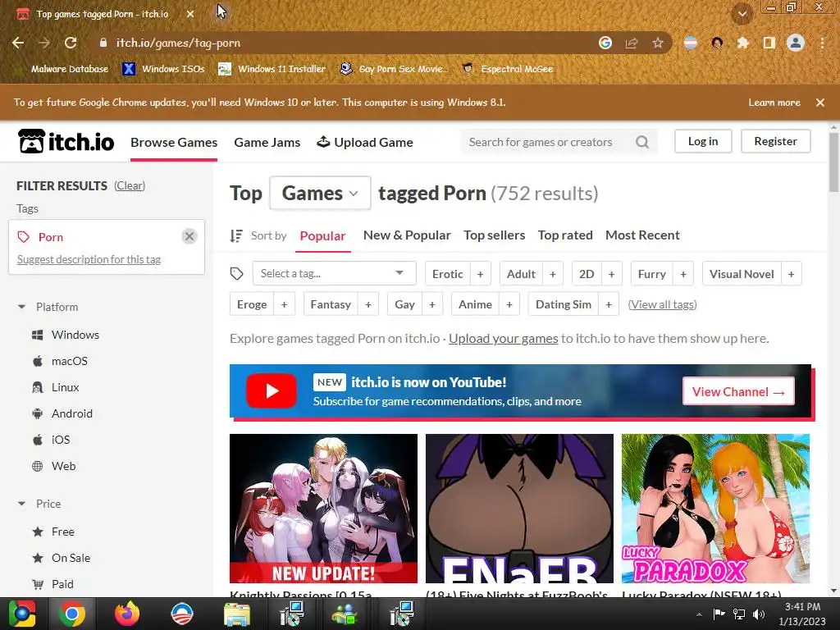The height and width of the screenshot is (630, 840).
Task: Open Game Jams nav item
Action: click(267, 143)
